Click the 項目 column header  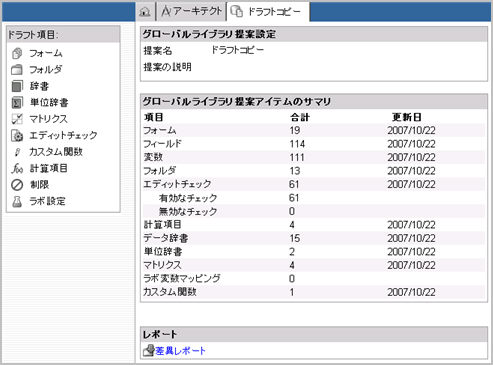coord(153,117)
